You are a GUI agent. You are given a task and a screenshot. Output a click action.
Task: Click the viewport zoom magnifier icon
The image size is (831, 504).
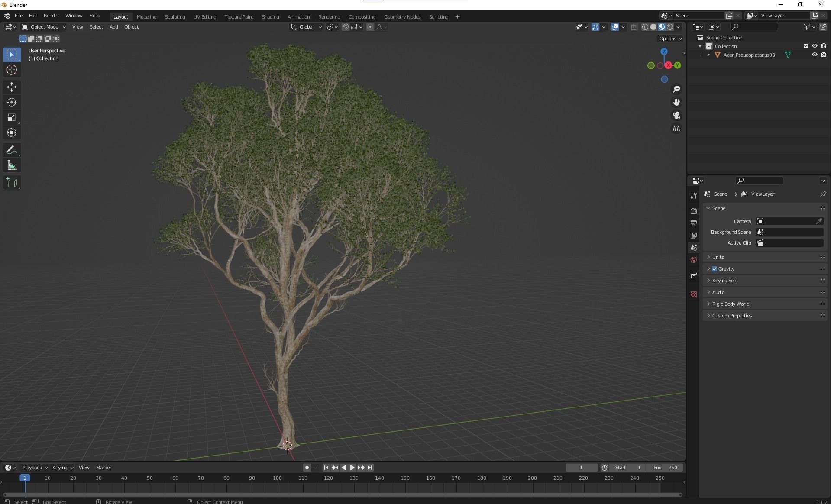676,89
